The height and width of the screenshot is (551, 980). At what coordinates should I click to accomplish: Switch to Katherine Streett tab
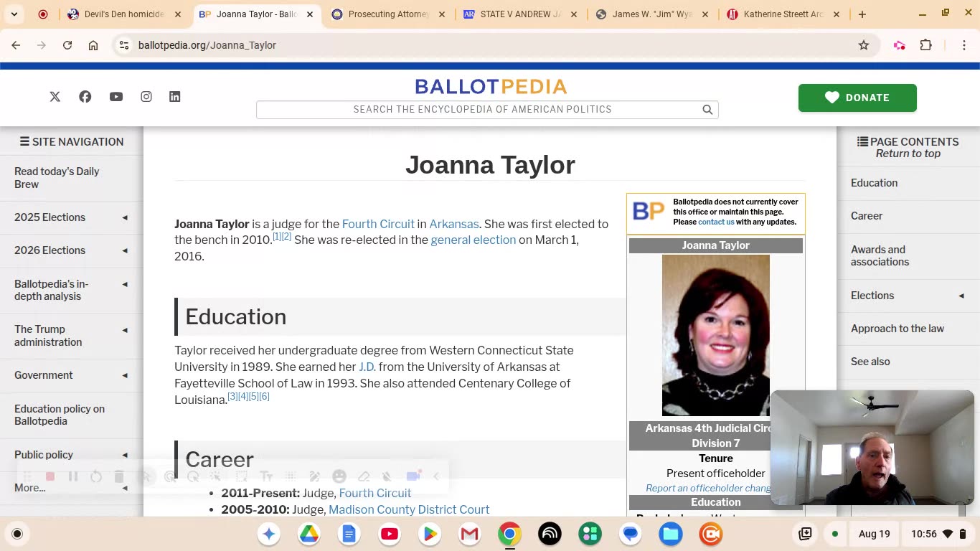point(783,14)
